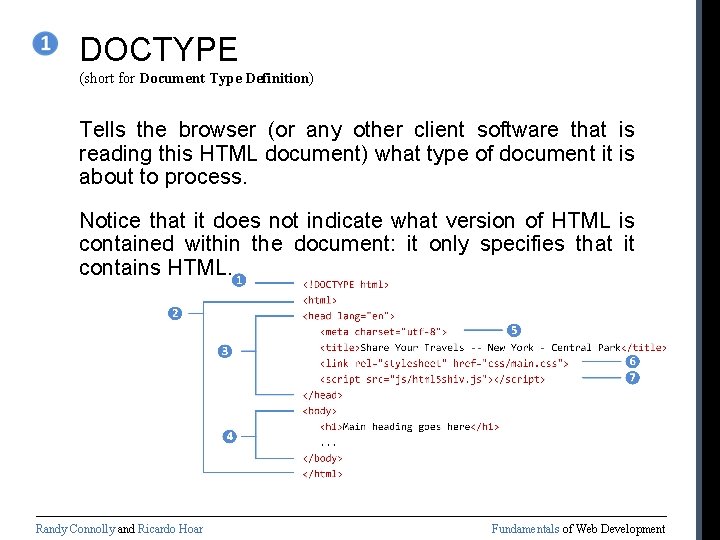Click the DOCTYPE slide heading

point(158,49)
